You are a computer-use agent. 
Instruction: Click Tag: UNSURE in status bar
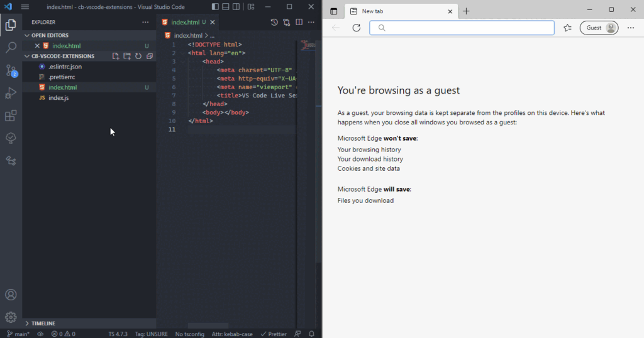(x=152, y=334)
